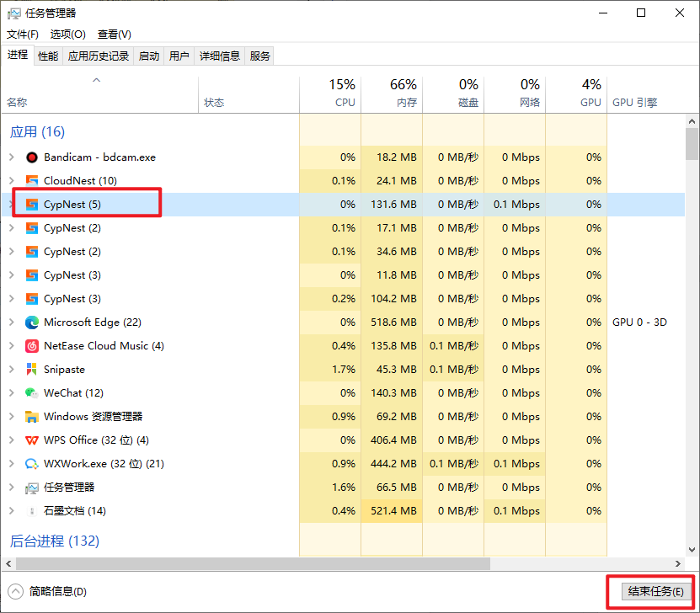This screenshot has width=700, height=613.
Task: Expand the Bandicam - bdcam.exe process group
Action: point(12,157)
